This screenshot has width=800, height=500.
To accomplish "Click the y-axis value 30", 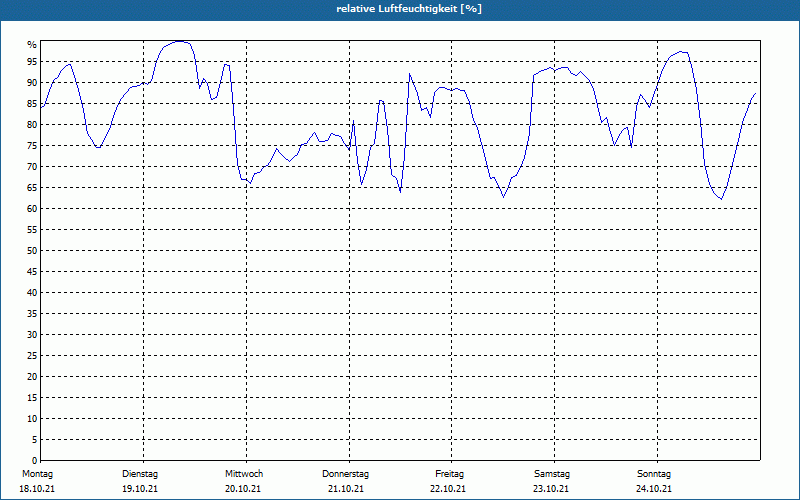I will [x=32, y=335].
